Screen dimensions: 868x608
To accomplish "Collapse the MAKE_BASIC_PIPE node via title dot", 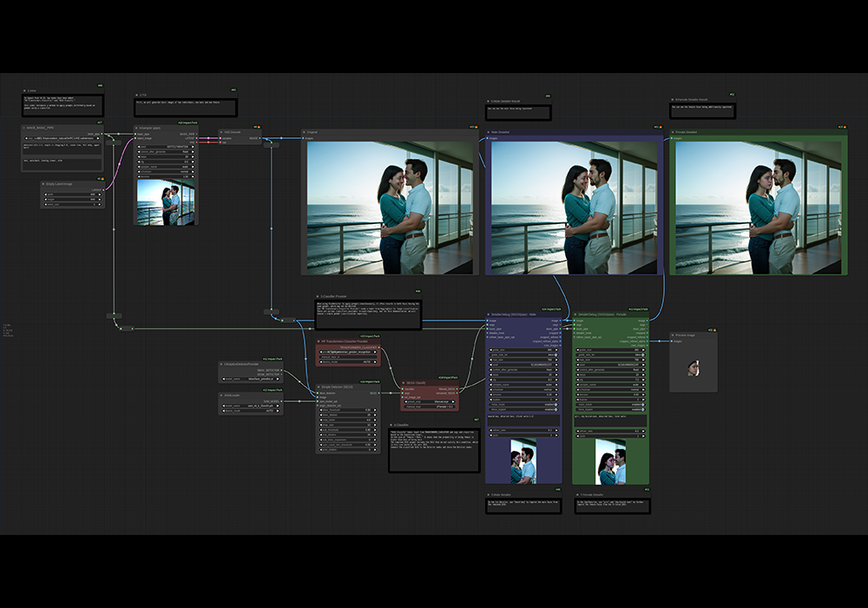I will tap(23, 128).
